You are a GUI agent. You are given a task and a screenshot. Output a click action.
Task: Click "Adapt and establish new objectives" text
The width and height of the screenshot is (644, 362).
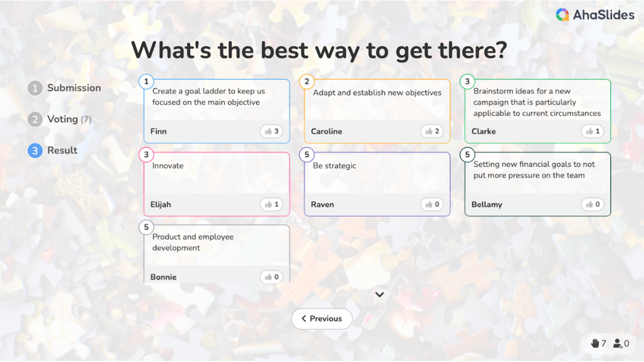point(377,93)
